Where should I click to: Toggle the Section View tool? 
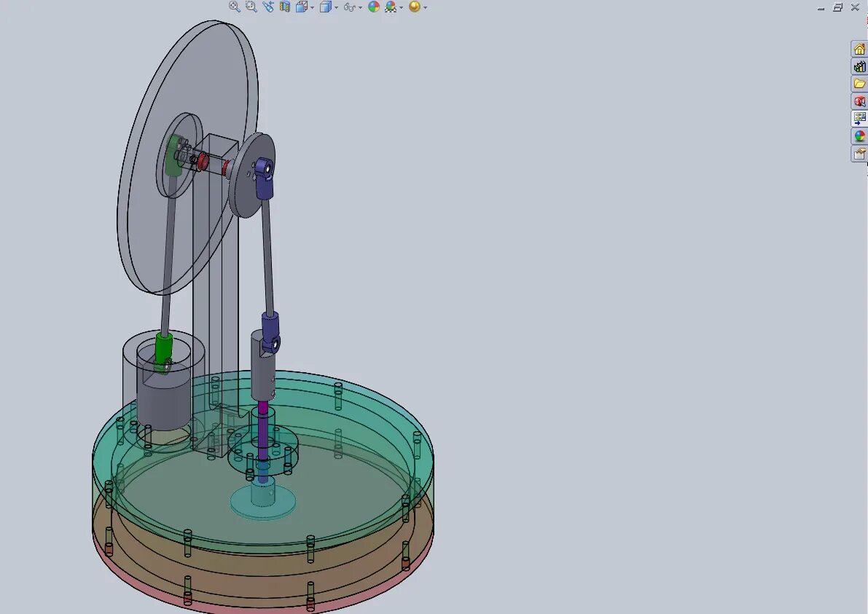pyautogui.click(x=284, y=7)
